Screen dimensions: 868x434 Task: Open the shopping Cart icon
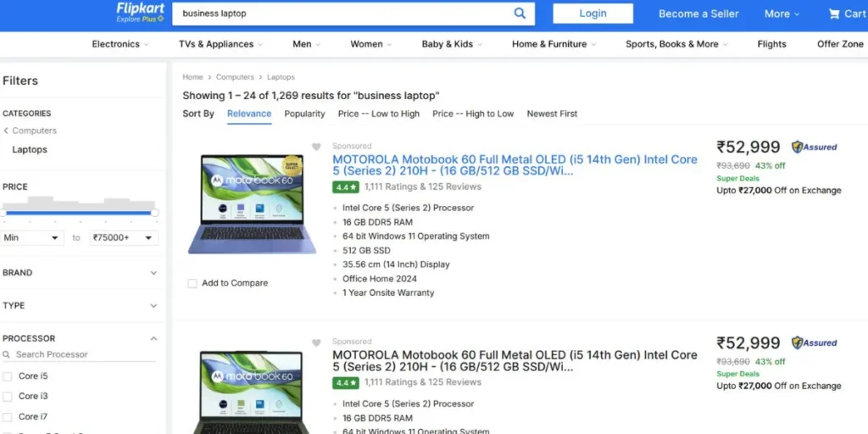[x=836, y=14]
